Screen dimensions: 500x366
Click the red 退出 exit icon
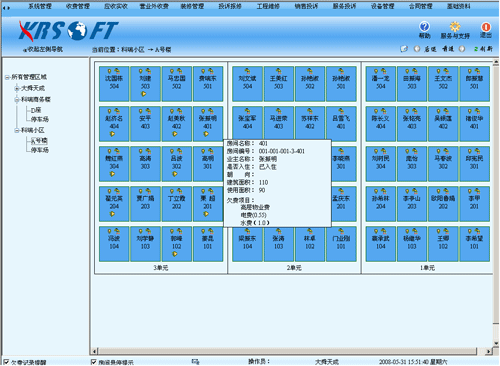(486, 27)
